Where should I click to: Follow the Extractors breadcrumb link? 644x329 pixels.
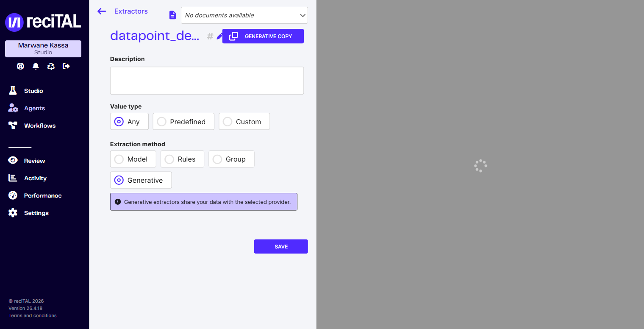click(x=131, y=11)
